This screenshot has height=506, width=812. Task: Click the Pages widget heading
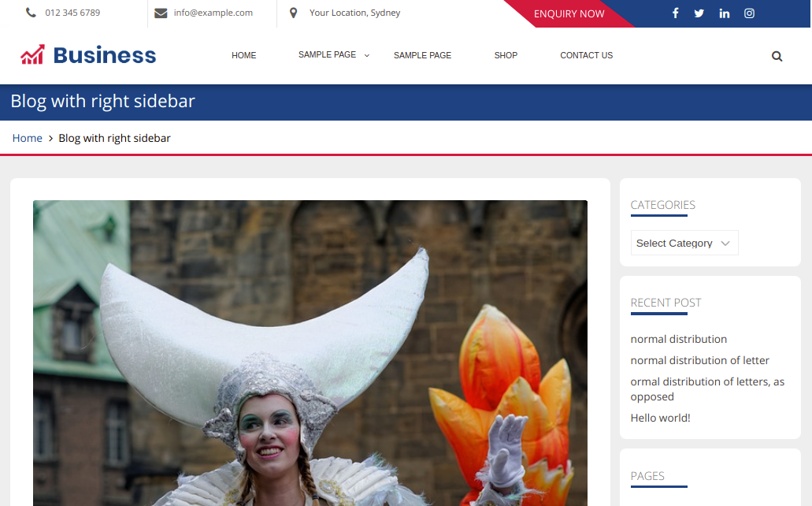(x=647, y=476)
